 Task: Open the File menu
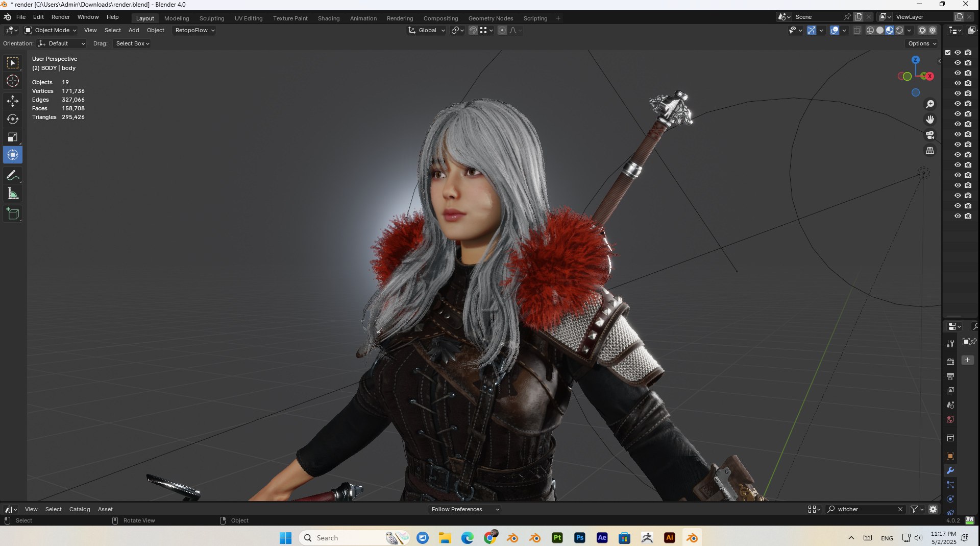[21, 17]
